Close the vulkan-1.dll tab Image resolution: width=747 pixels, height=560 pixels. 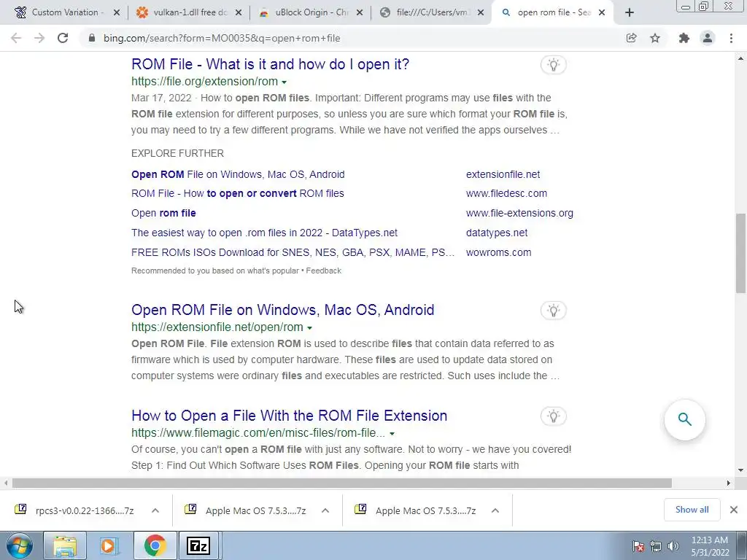tap(239, 12)
